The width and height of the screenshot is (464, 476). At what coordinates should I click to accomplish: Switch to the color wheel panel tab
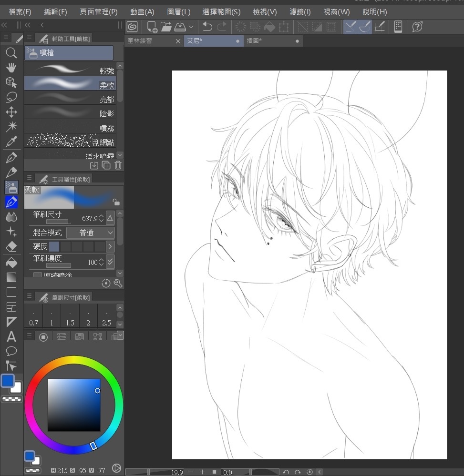[x=43, y=337]
